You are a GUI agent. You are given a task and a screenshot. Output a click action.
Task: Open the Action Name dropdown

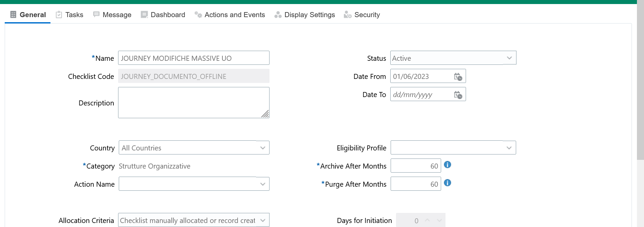[263, 184]
